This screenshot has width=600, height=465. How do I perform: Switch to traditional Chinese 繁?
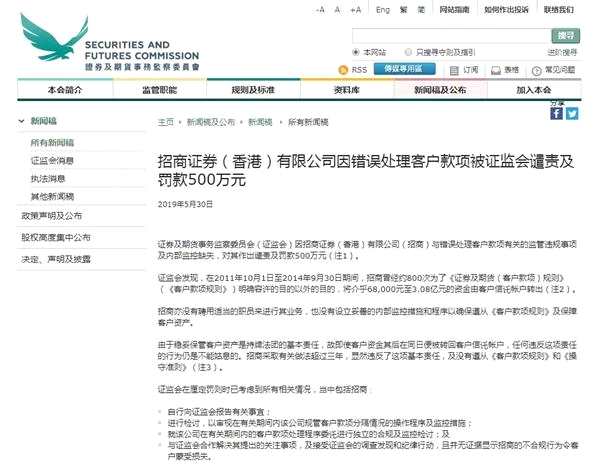(404, 10)
